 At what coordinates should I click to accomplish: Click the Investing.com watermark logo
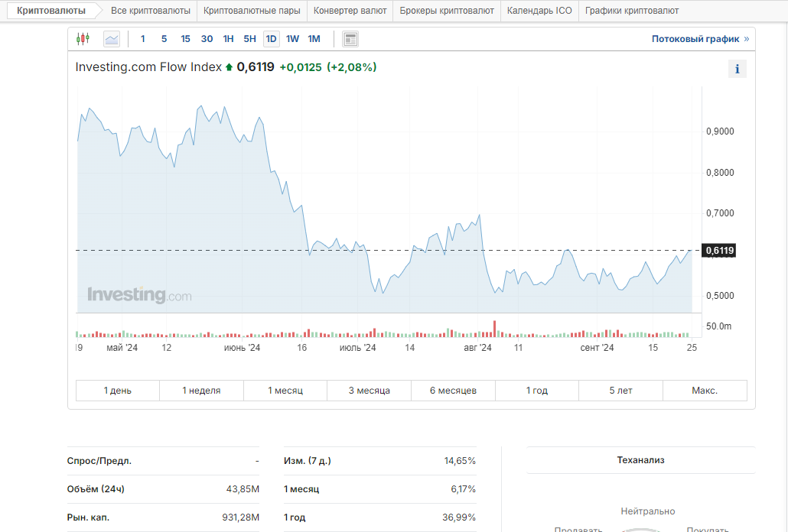click(x=139, y=295)
